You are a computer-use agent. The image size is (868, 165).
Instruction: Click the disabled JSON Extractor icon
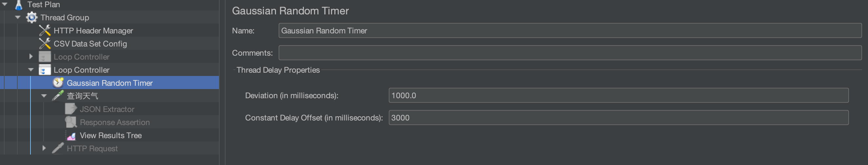[x=71, y=109]
